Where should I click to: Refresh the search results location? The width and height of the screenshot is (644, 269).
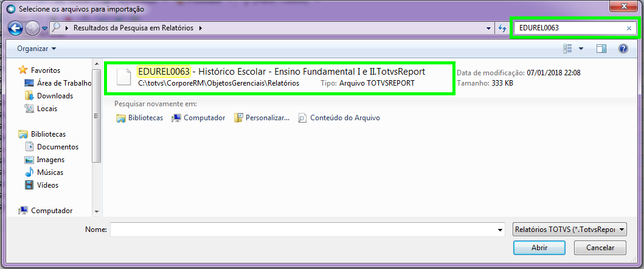(502, 29)
